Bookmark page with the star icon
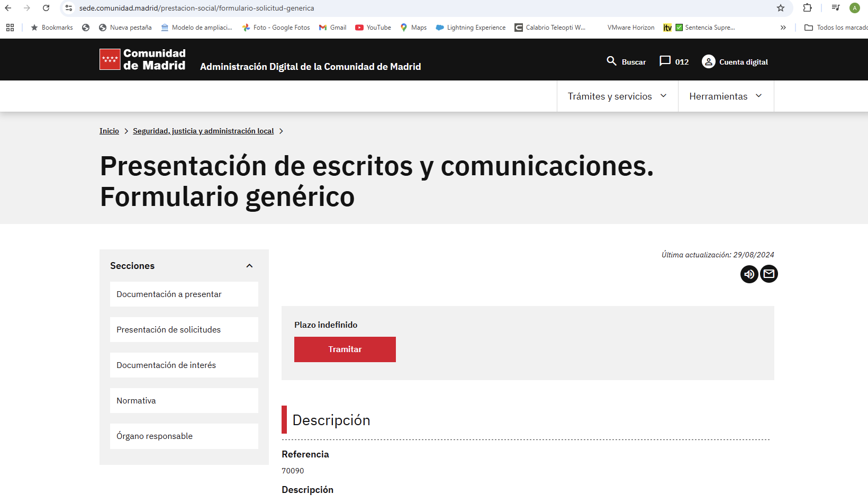868x503 pixels. coord(781,8)
